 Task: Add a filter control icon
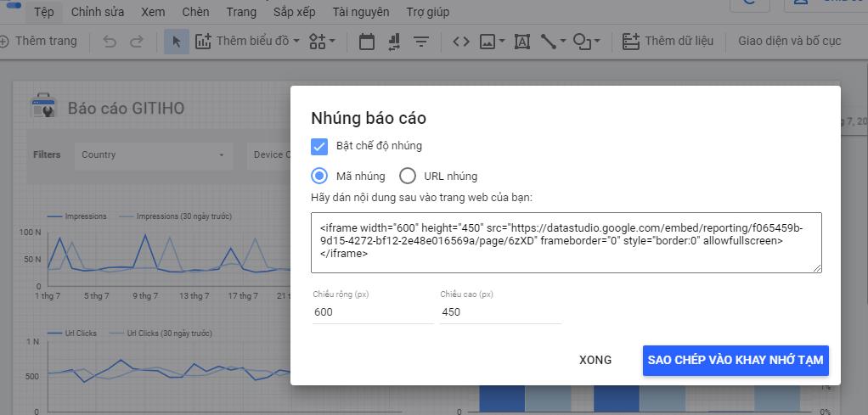(422, 42)
